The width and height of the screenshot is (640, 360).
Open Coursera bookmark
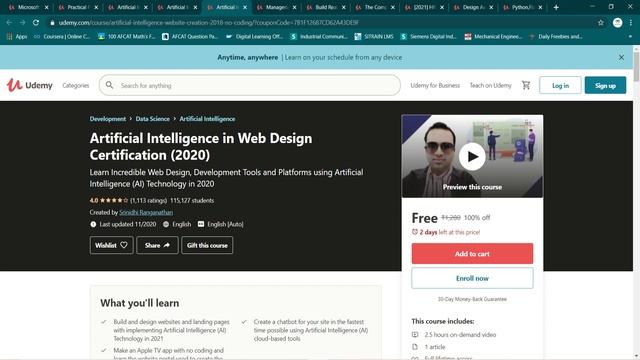[62, 37]
